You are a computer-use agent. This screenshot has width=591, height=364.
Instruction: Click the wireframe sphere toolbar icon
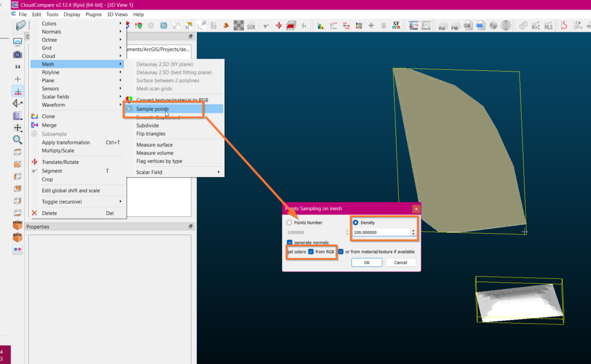pyautogui.click(x=506, y=25)
